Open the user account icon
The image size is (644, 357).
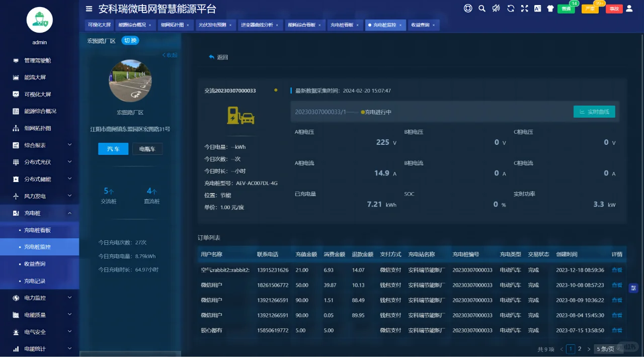pos(630,9)
